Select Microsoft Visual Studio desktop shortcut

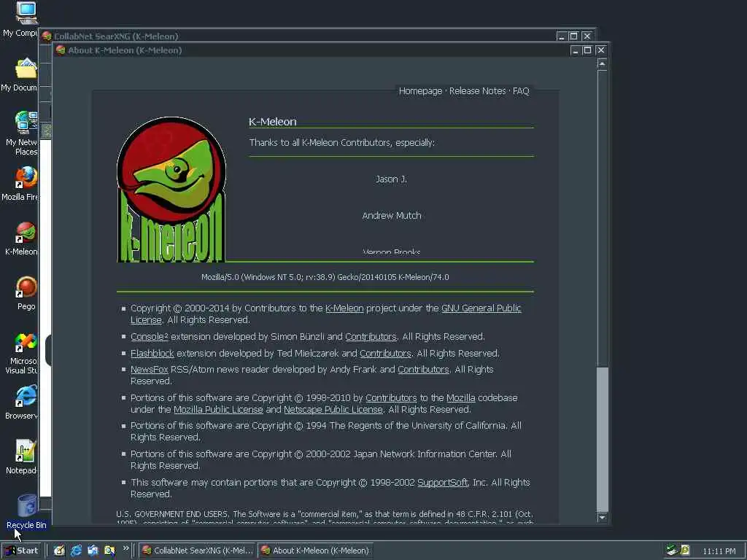(26, 342)
